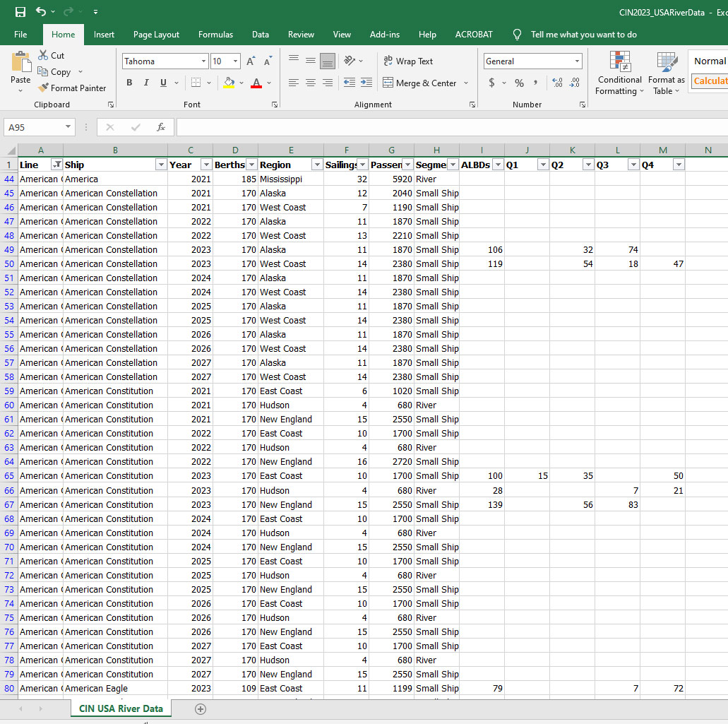This screenshot has height=724, width=728.
Task: Open the Line column filter dropdown
Action: (x=57, y=165)
